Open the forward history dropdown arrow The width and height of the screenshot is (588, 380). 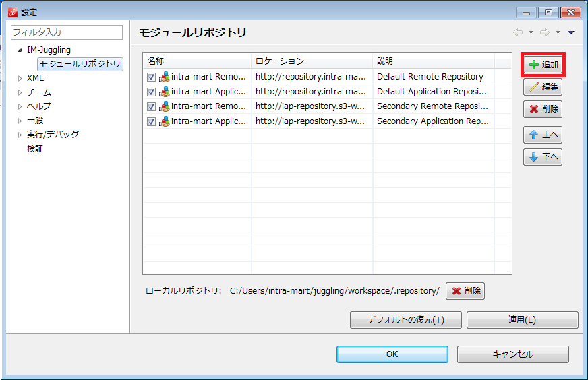558,32
